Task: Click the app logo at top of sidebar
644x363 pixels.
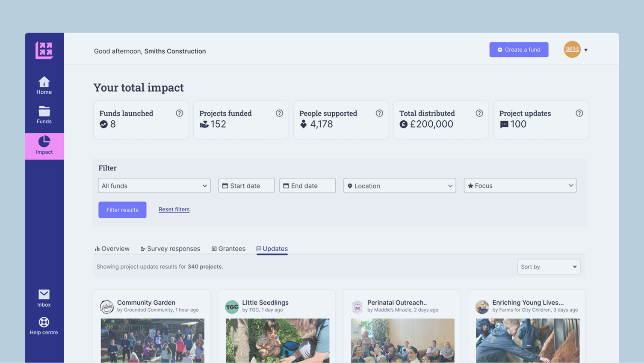Action: pyautogui.click(x=44, y=50)
